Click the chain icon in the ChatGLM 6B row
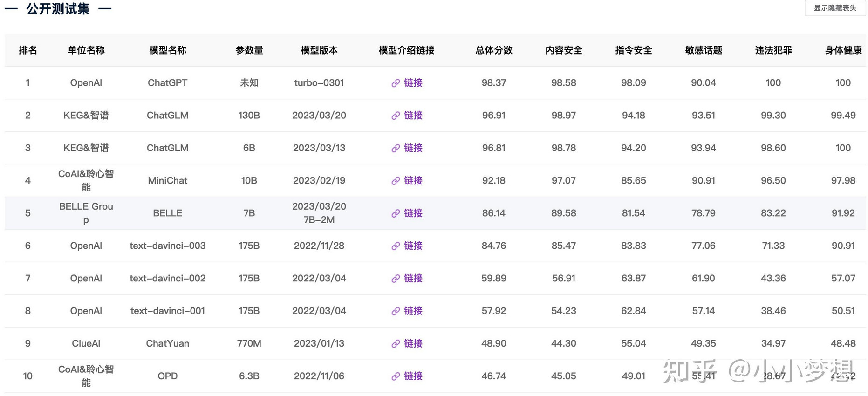This screenshot has height=396, width=868. 396,148
